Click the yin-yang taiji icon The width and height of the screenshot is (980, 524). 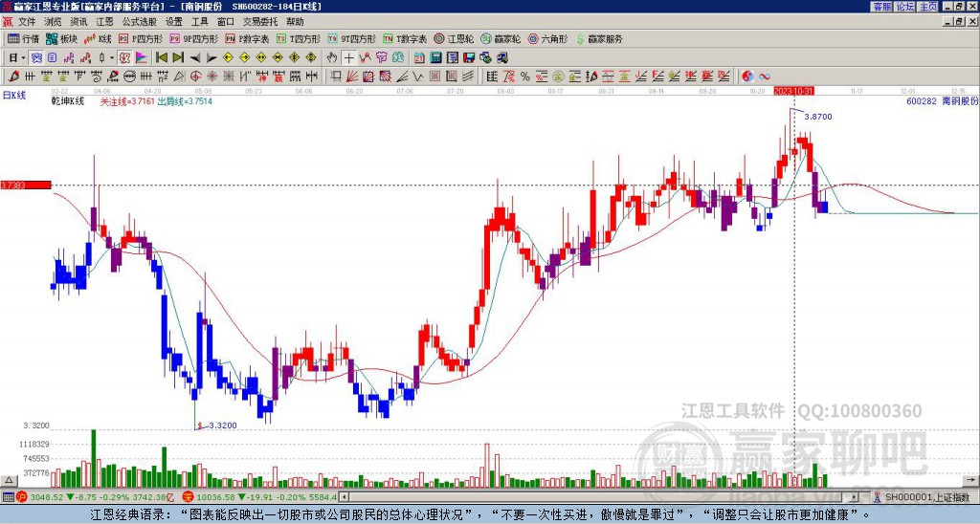[x=747, y=76]
